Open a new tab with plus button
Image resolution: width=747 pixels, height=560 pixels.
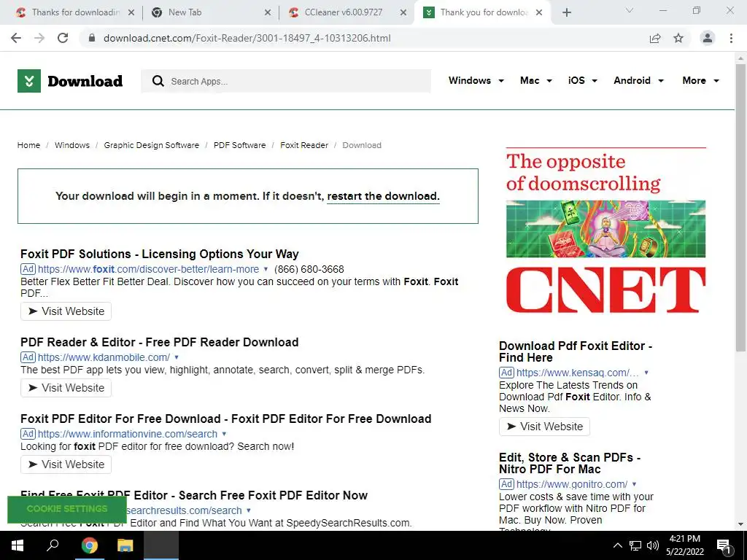pyautogui.click(x=566, y=12)
